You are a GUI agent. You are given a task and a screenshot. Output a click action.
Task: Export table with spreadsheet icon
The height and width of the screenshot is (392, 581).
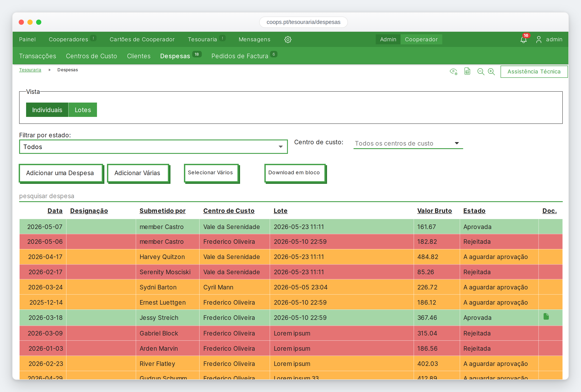[x=467, y=71]
